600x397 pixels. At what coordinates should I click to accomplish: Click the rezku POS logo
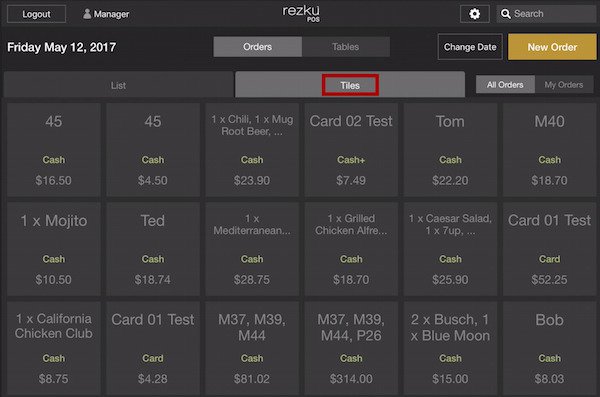click(301, 13)
